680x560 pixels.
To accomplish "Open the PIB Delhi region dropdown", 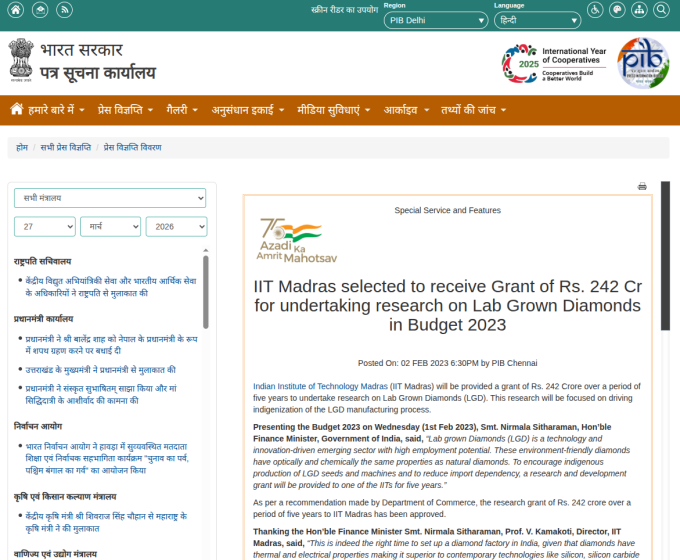I will [436, 20].
